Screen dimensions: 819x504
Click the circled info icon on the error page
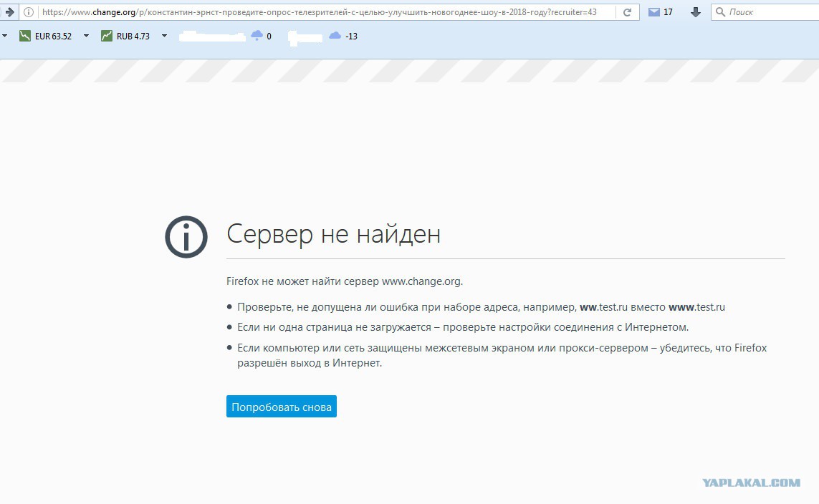click(x=185, y=236)
